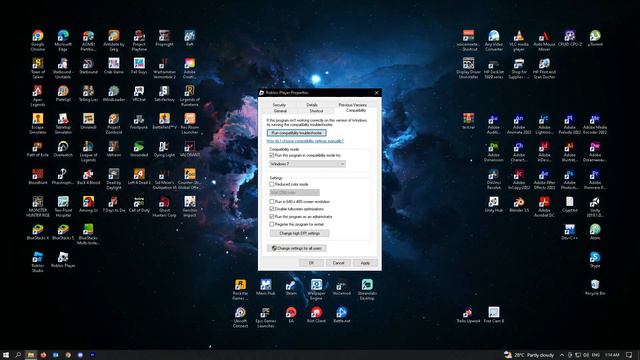The image size is (640, 360).
Task: Open the Windows 7 compatibility mode dropdown
Action: point(307,164)
